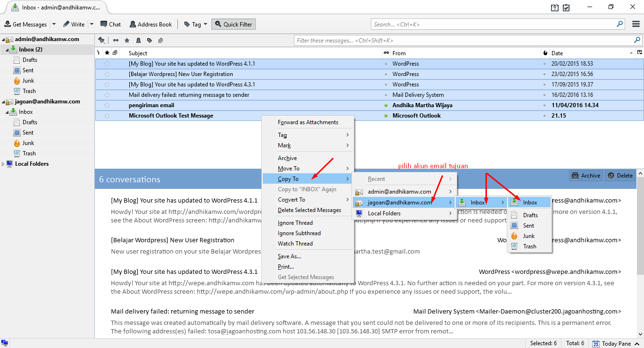Choose Delete Selected Messages

tap(308, 210)
